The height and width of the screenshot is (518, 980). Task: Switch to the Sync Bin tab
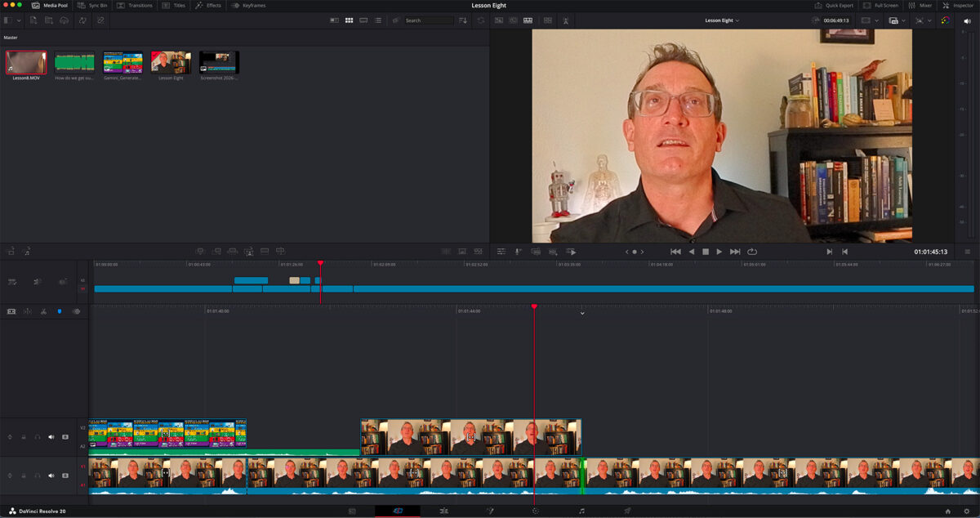click(91, 6)
